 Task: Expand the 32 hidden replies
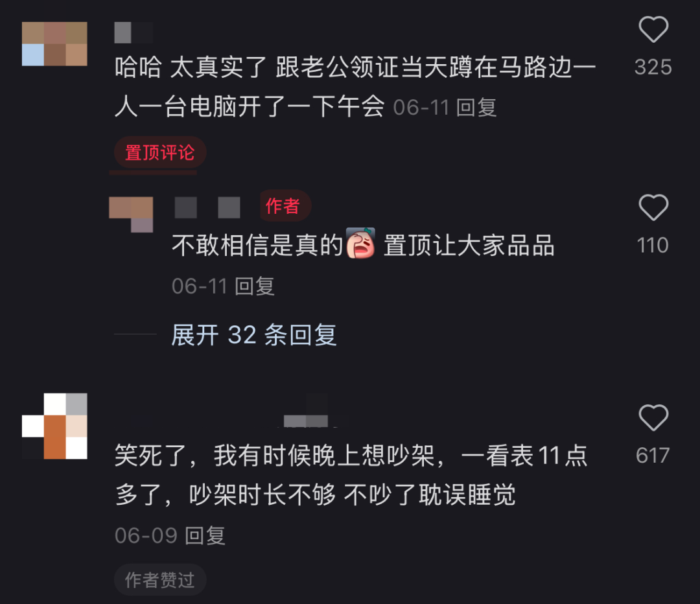[x=253, y=335]
